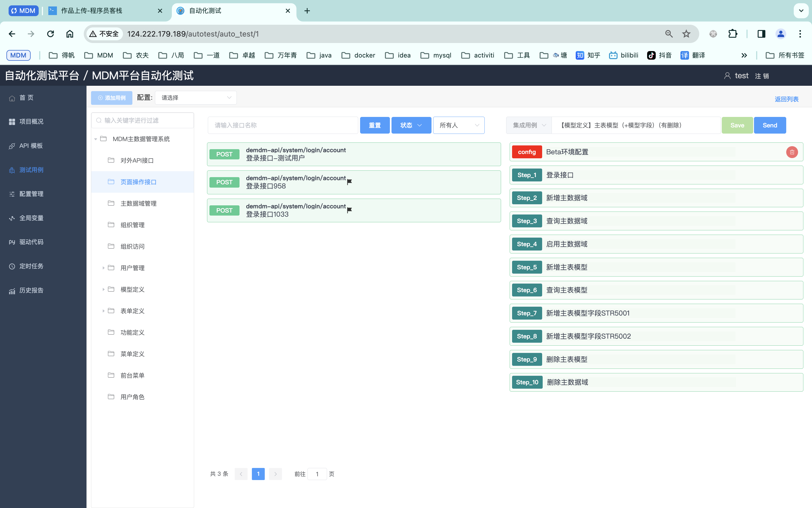This screenshot has height=508, width=812.
Task: Expand the 模型定义 tree node
Action: (103, 289)
